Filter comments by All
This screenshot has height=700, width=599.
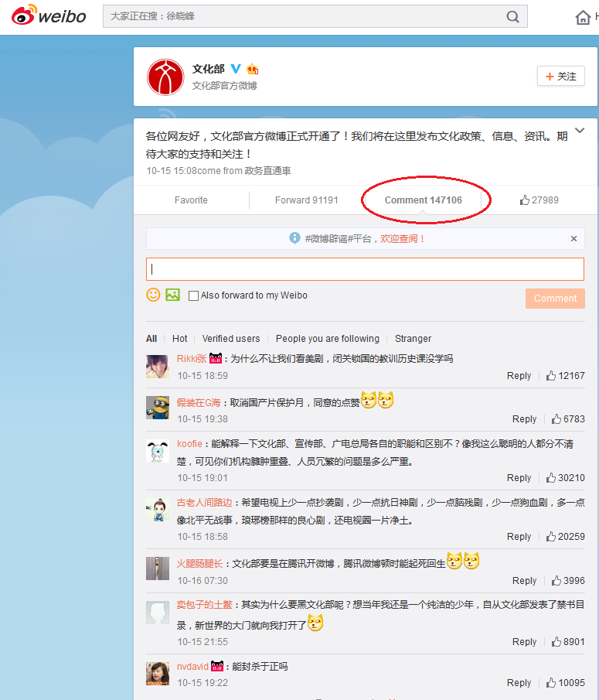coord(151,338)
